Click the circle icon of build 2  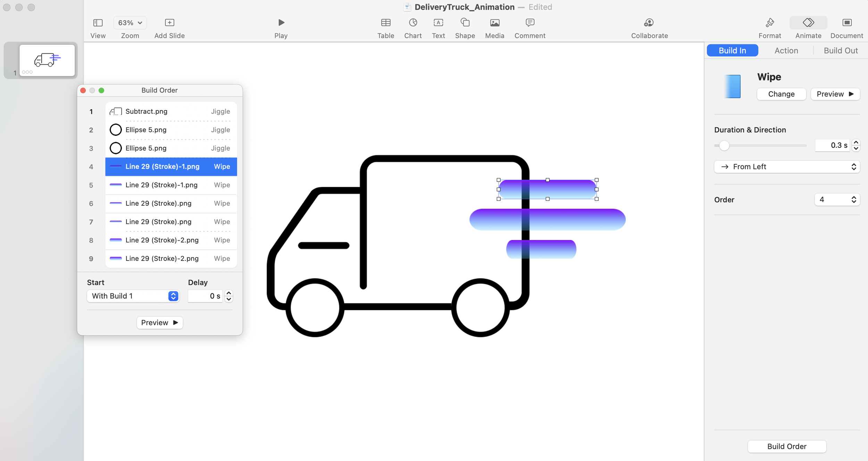116,130
